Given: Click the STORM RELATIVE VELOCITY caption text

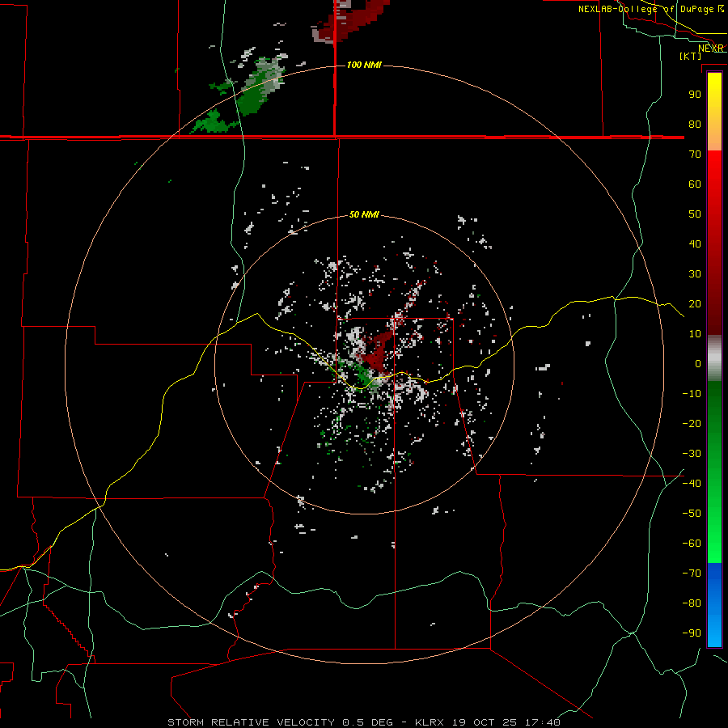Looking at the screenshot, I should (x=252, y=722).
